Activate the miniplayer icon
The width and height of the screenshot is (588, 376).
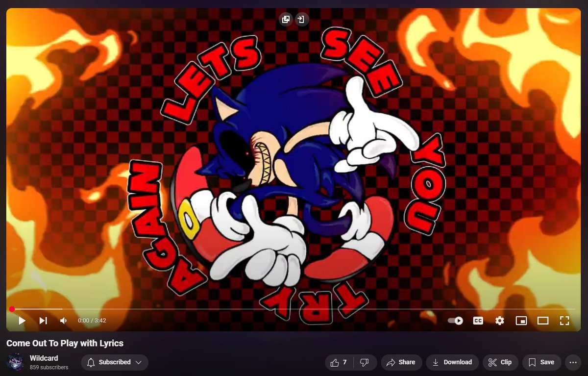coord(521,321)
